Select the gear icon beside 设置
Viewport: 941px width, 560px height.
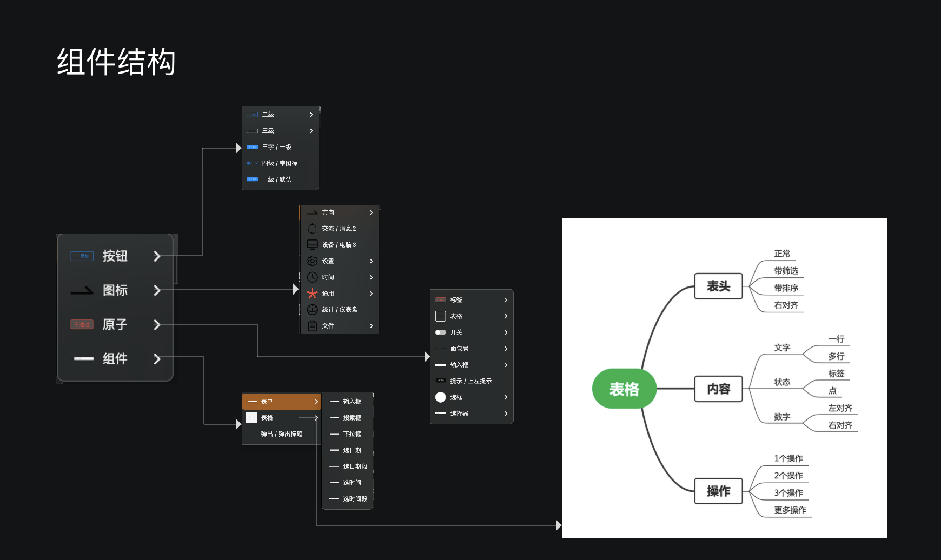point(312,261)
